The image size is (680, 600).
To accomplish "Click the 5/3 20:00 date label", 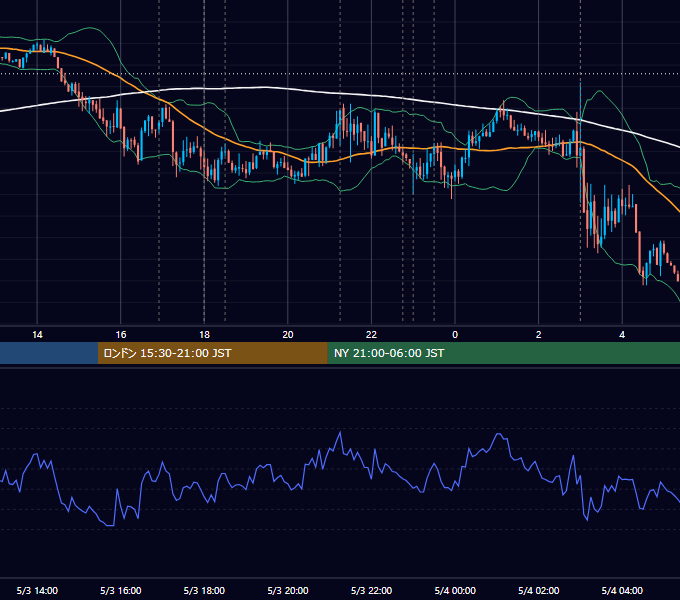I will 288,590.
